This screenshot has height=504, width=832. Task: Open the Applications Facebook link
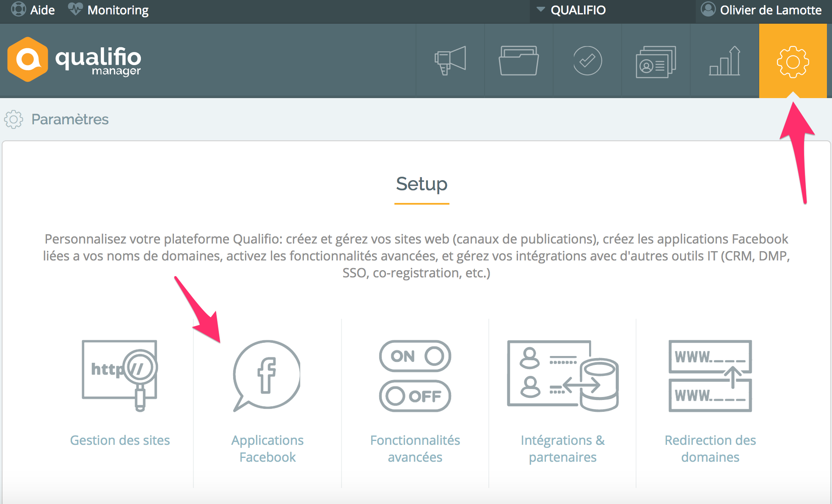pos(267,449)
